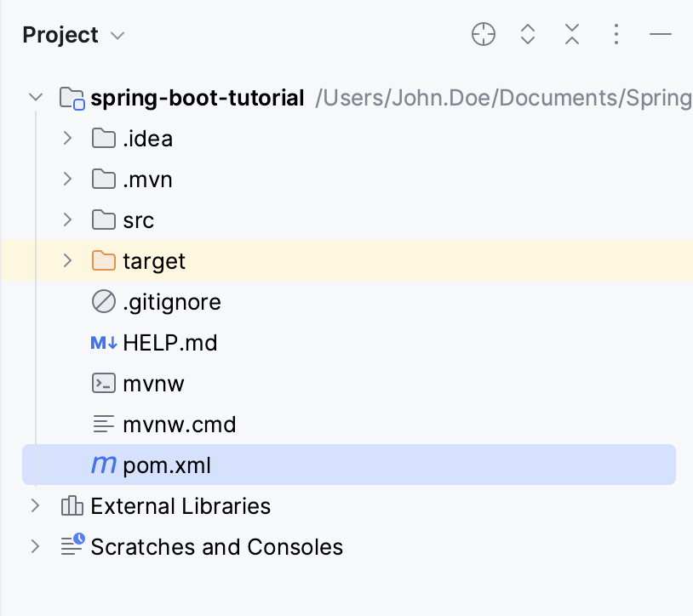The image size is (693, 616).
Task: Open the Project panel options kebab menu
Action: (x=616, y=34)
